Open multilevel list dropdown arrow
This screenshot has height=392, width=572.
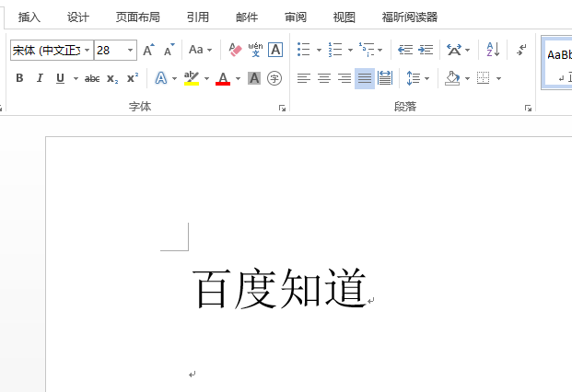pos(379,50)
